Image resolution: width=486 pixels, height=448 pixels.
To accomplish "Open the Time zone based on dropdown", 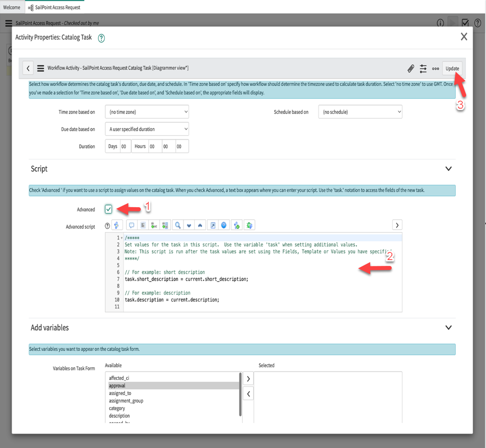I will pyautogui.click(x=147, y=112).
